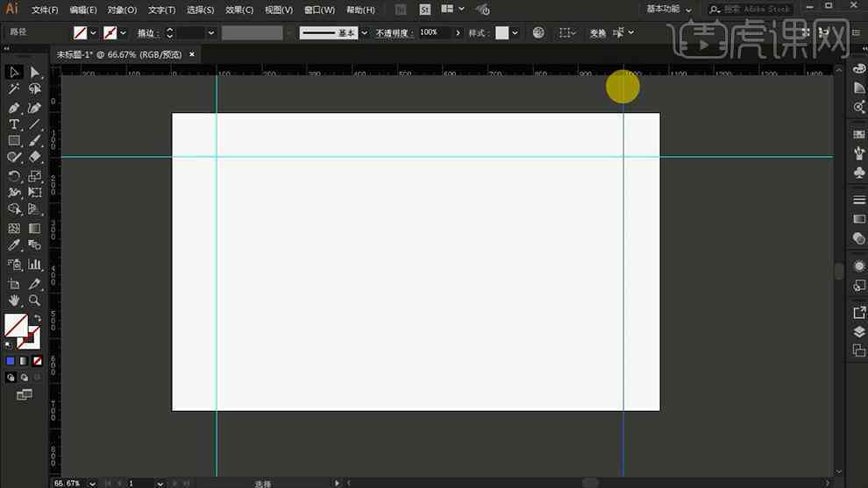The image size is (868, 488).
Task: Select the Blend tool
Action: (x=34, y=244)
